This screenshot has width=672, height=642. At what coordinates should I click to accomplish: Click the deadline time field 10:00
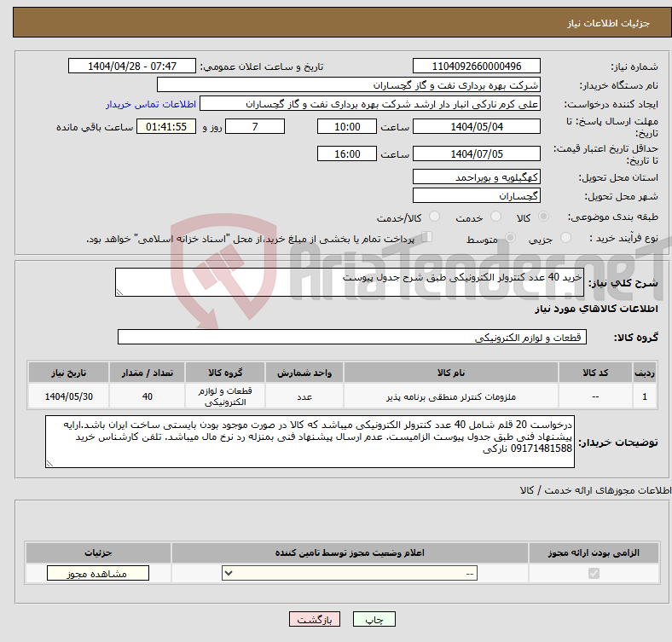[x=347, y=126]
